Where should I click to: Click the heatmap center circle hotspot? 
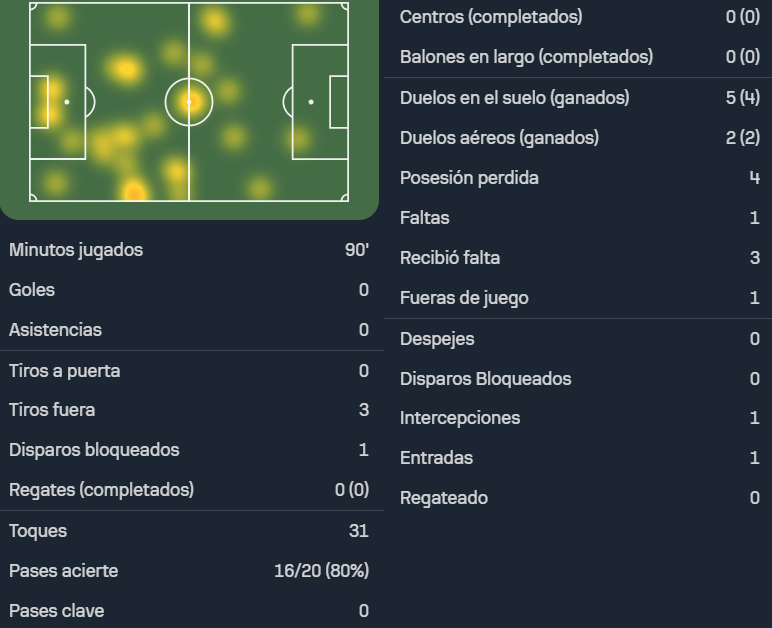pos(189,102)
